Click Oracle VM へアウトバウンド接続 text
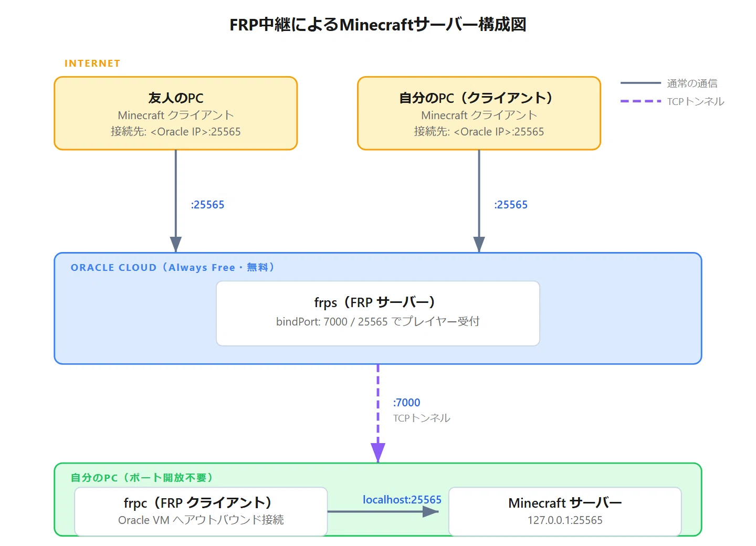 point(201,520)
